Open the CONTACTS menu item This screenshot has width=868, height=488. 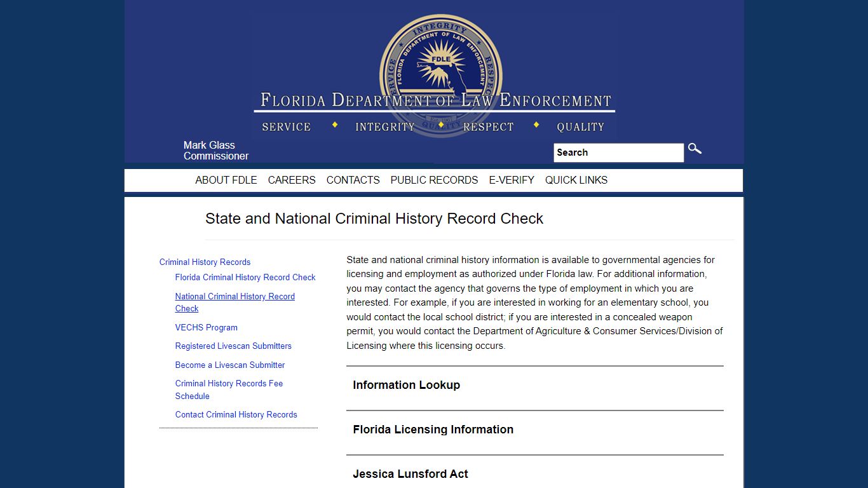[x=353, y=180]
